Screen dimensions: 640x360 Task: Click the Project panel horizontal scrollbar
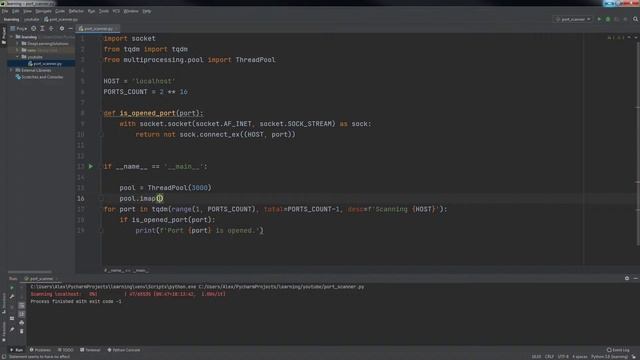(29, 271)
